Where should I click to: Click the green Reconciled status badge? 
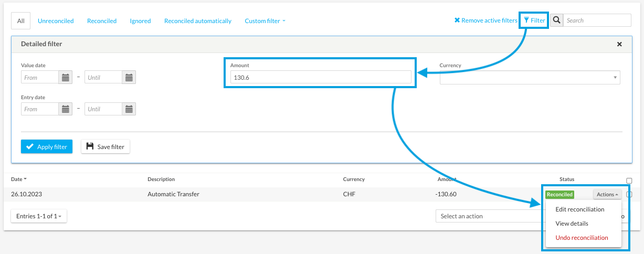pos(559,194)
